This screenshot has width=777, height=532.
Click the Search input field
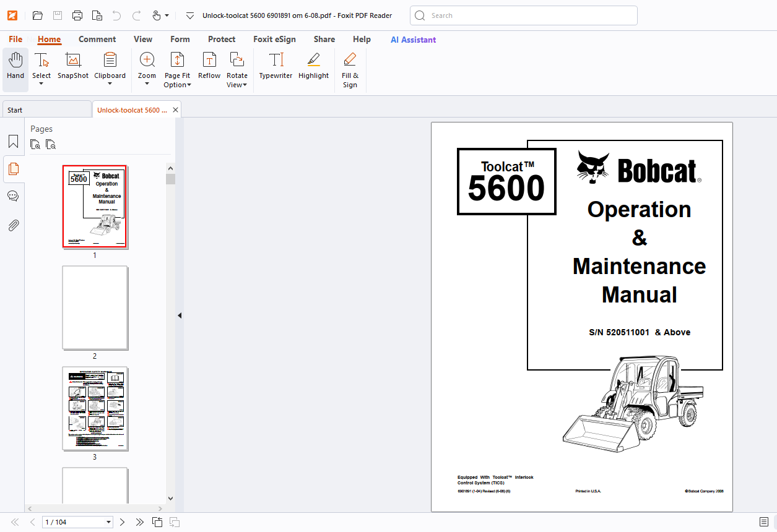coord(524,15)
